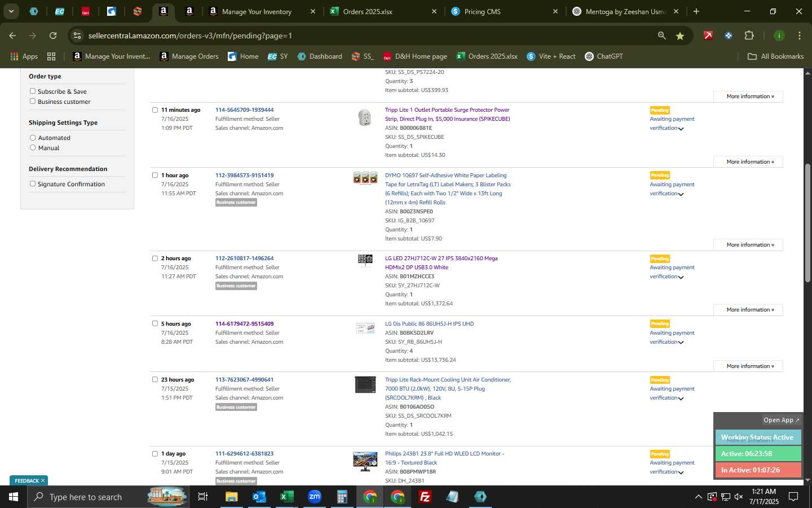The image size is (812, 508).
Task: Click the FEEDBACK button
Action: (27, 481)
